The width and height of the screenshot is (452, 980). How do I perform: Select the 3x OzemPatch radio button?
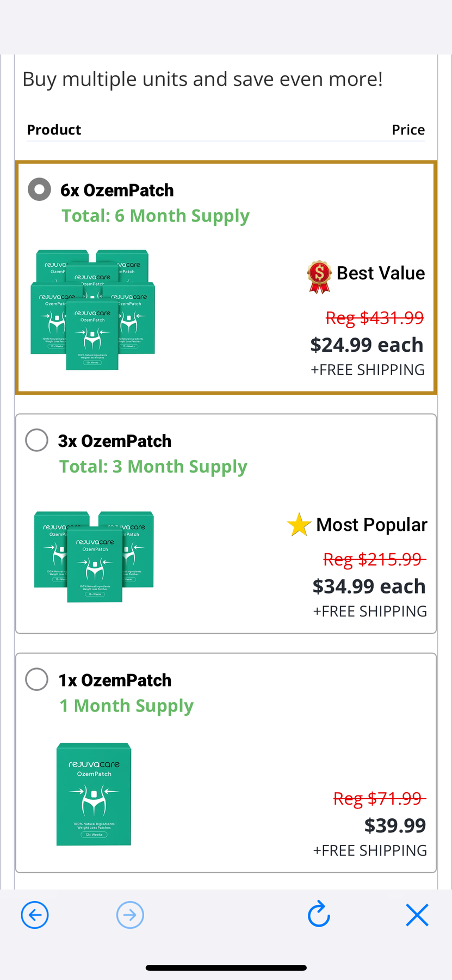coord(36,440)
